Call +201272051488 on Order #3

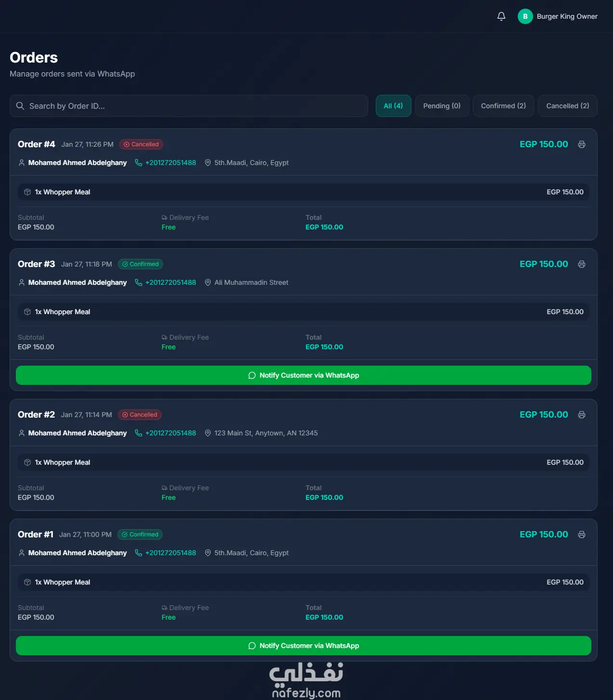pyautogui.click(x=171, y=282)
